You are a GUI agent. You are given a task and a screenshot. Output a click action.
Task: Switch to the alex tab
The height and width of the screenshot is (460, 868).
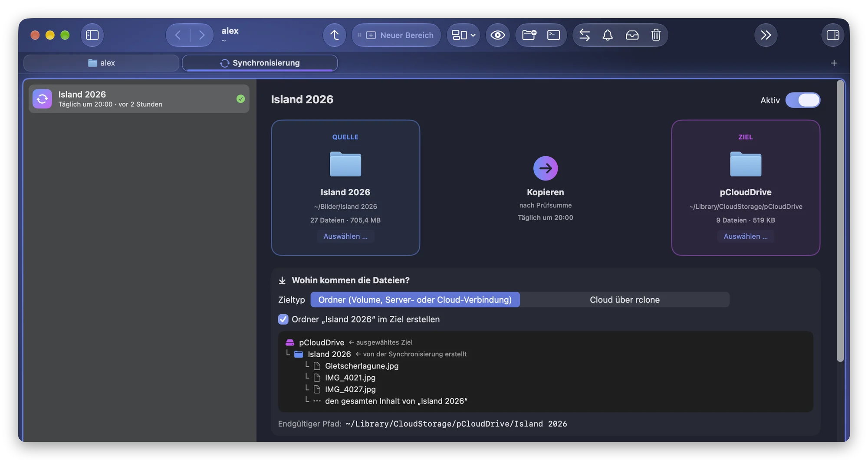click(x=101, y=63)
